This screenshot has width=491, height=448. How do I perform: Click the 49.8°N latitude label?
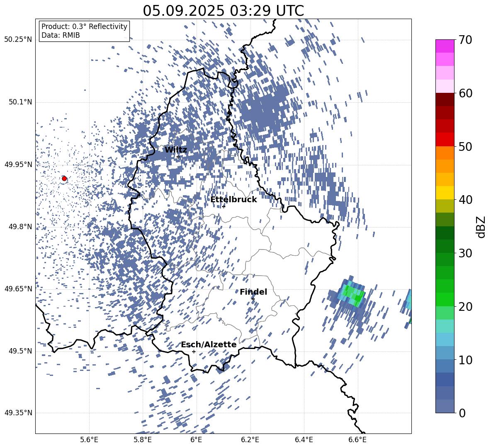(21, 227)
